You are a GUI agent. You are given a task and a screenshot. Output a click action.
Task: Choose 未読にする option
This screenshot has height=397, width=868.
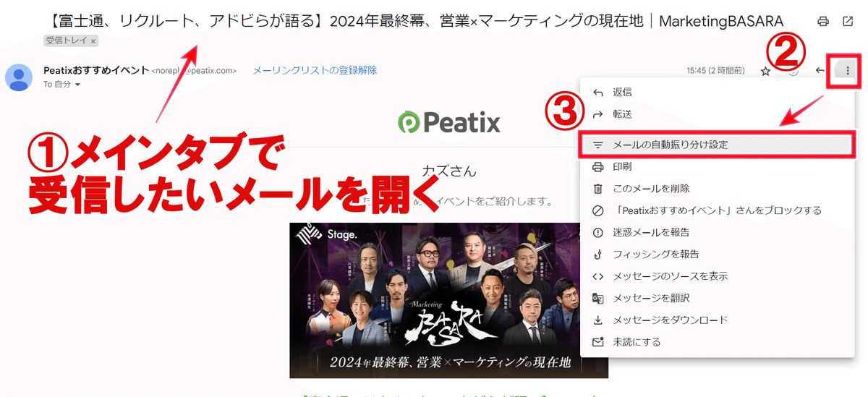click(x=717, y=342)
